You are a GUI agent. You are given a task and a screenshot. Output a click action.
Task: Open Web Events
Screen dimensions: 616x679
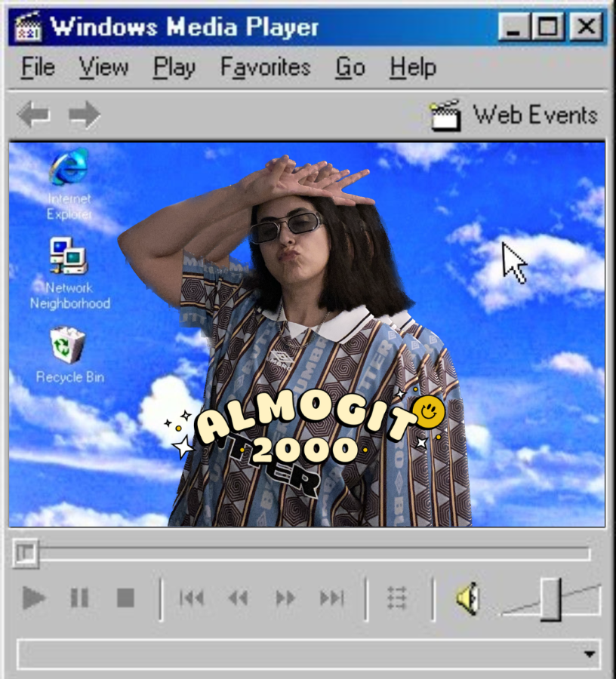click(514, 115)
